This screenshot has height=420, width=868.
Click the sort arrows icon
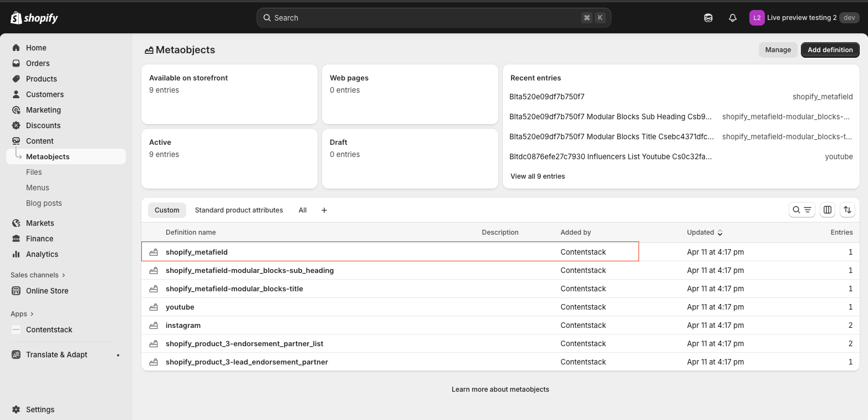click(x=847, y=210)
